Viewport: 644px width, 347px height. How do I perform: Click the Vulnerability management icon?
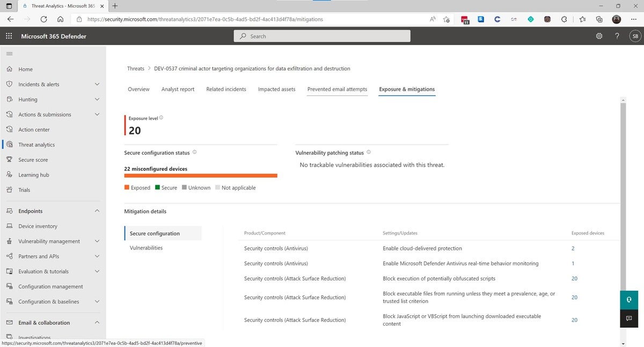point(9,241)
